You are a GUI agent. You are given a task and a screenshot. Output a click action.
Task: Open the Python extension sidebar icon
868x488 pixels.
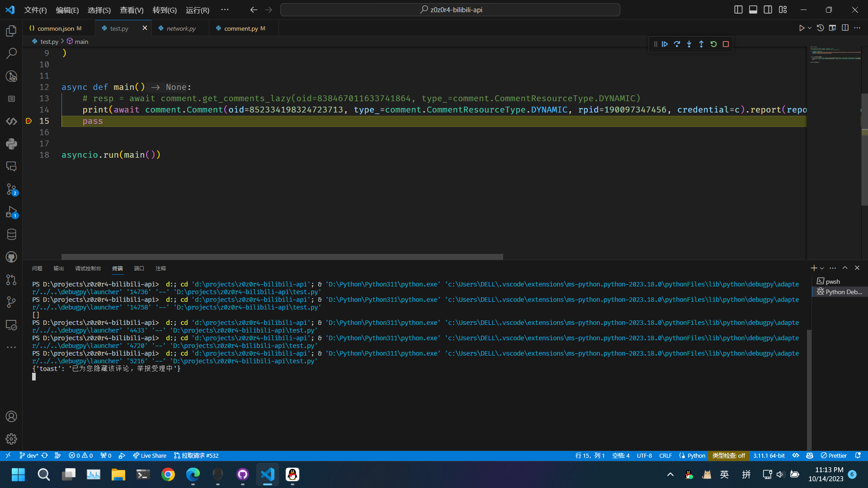pos(11,144)
